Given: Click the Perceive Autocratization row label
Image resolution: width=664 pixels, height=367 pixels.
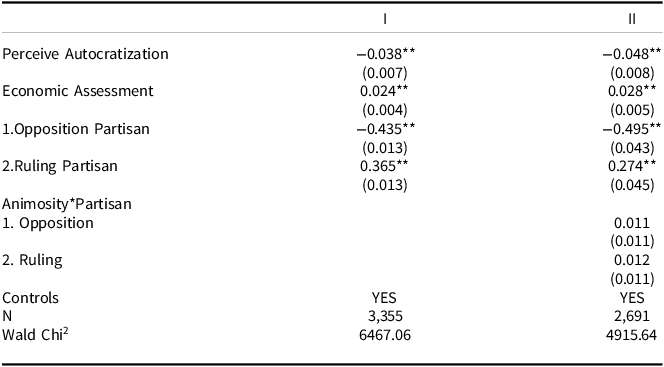Looking at the screenshot, I should (85, 54).
